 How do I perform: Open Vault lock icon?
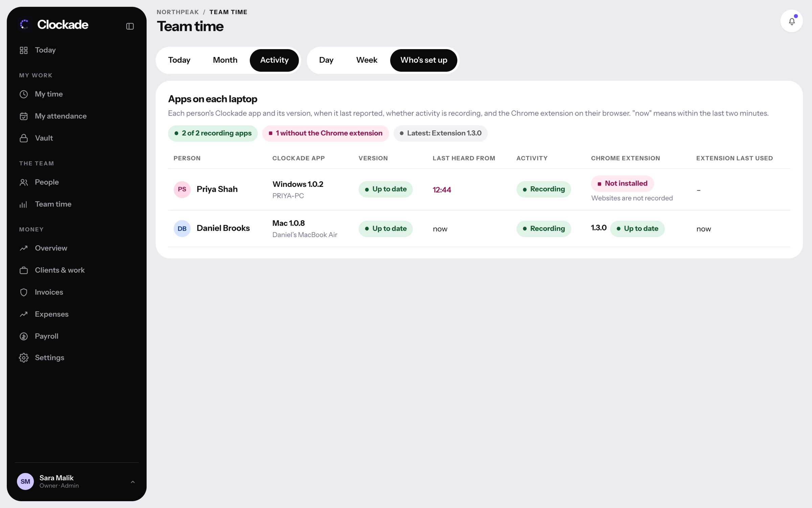24,138
